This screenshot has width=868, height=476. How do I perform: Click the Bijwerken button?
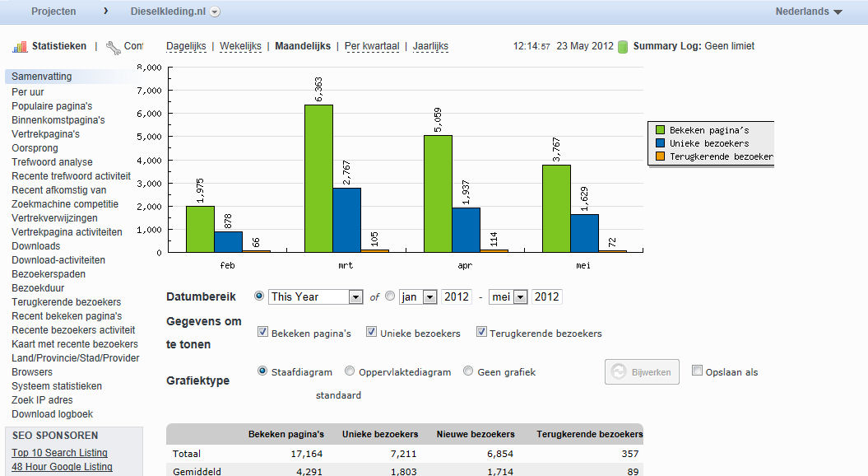point(642,371)
